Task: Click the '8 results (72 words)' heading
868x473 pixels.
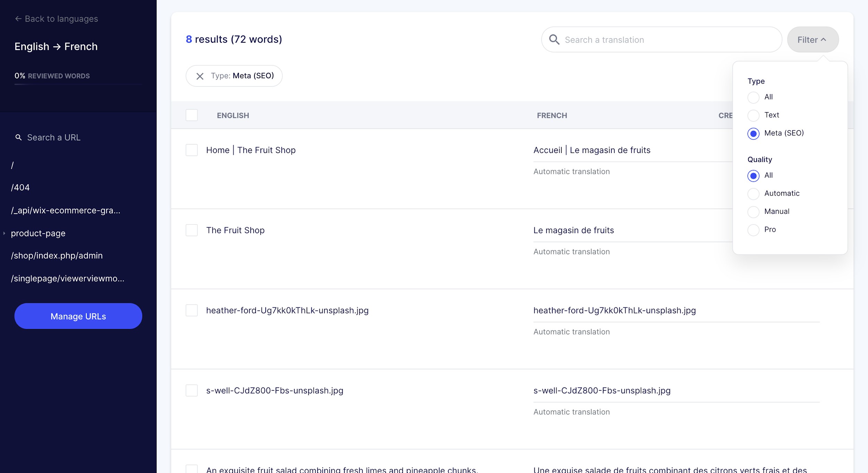Action: [234, 39]
